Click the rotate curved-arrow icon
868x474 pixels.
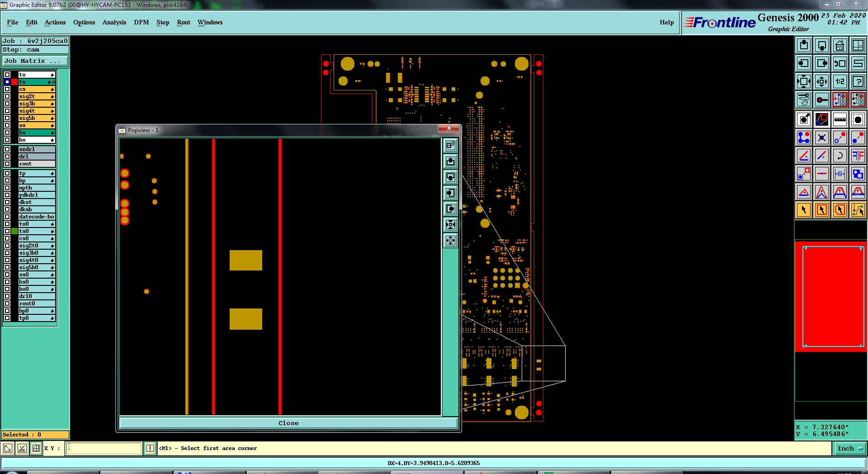point(840,156)
